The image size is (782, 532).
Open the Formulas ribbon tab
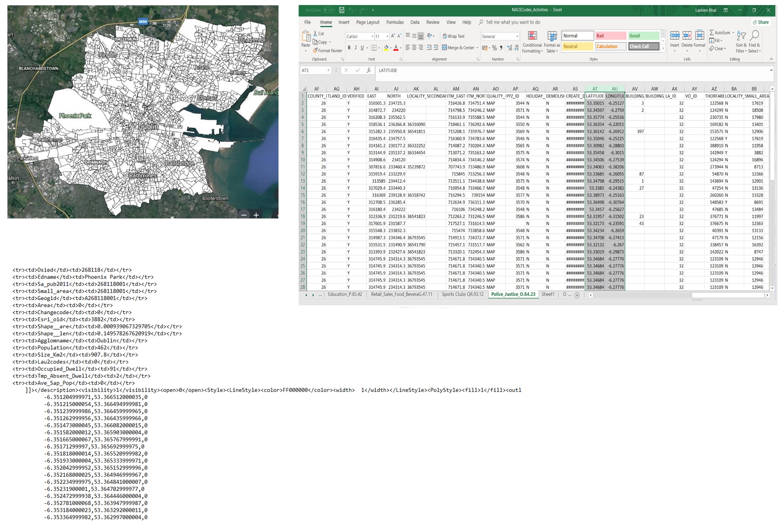(395, 22)
